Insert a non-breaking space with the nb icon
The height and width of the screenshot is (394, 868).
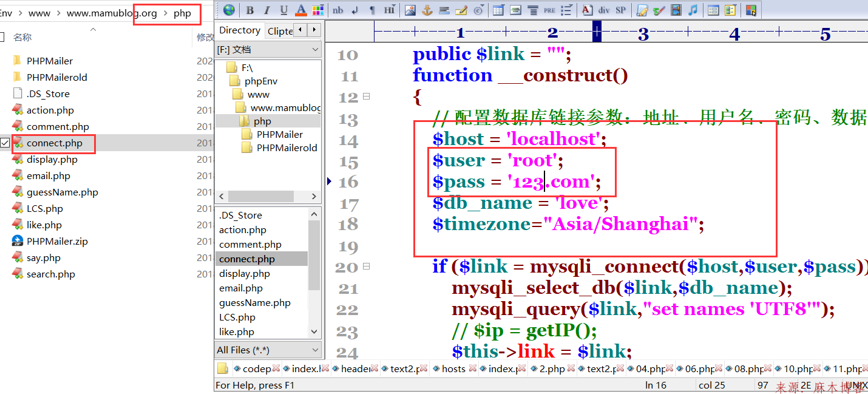coord(338,10)
